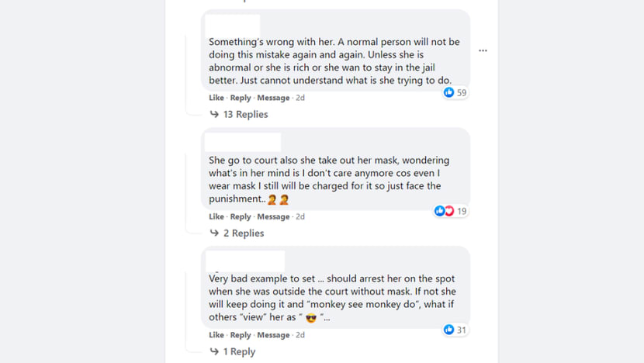The image size is (644, 363).
Task: Open the 2d timestamp on the third comment
Action: (x=300, y=334)
